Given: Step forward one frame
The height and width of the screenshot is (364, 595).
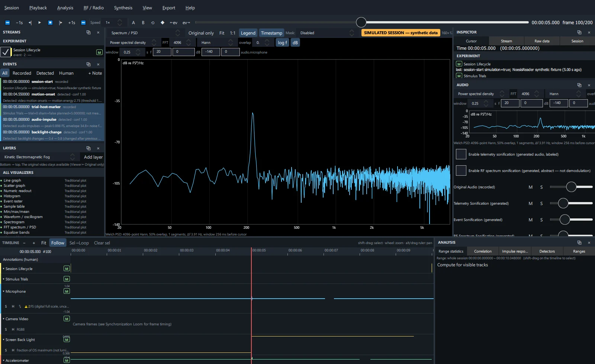Looking at the screenshot, I should 61,23.
